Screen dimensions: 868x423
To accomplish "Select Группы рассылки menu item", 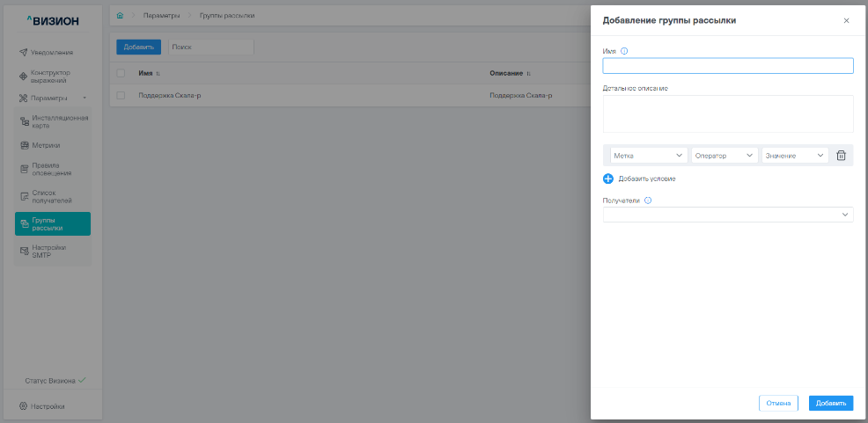I will 53,224.
